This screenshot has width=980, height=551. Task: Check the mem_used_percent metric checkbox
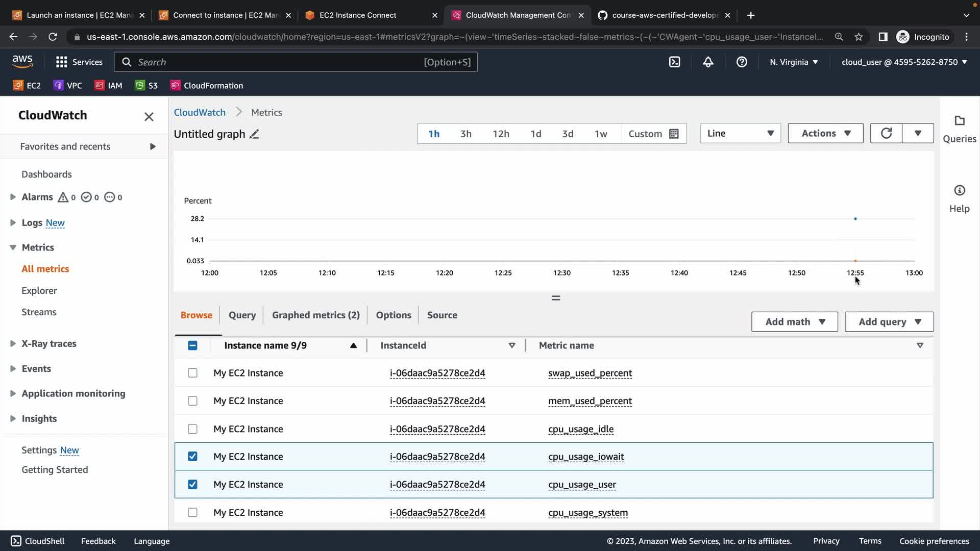click(x=192, y=401)
